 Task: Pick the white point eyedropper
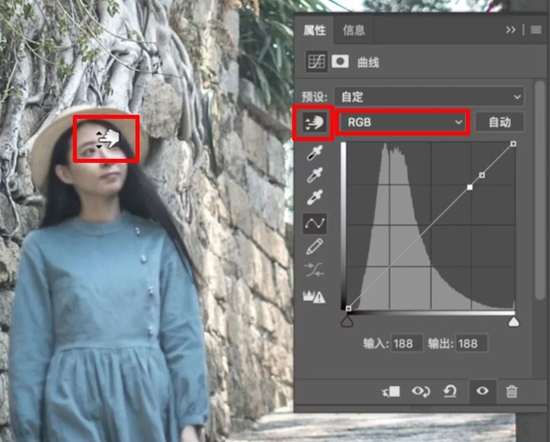tap(315, 197)
